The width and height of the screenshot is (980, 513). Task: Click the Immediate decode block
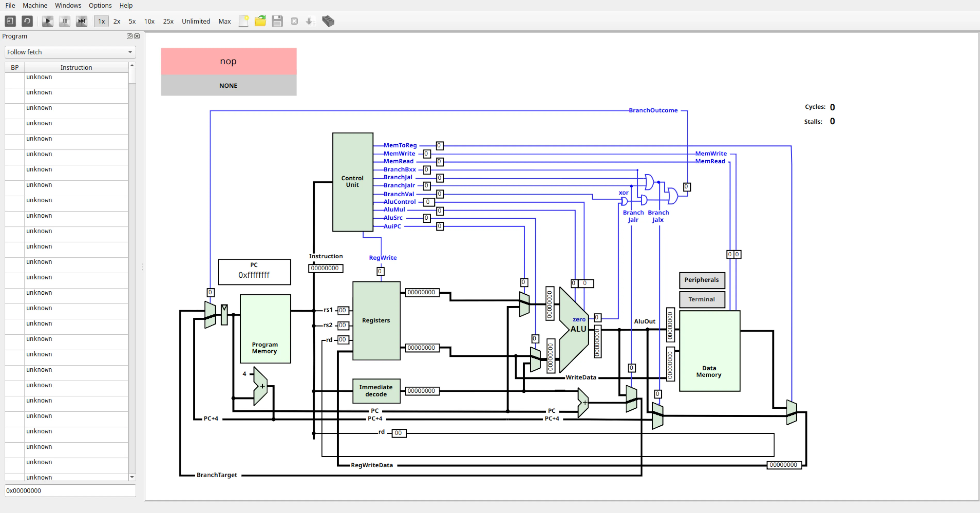(x=376, y=391)
